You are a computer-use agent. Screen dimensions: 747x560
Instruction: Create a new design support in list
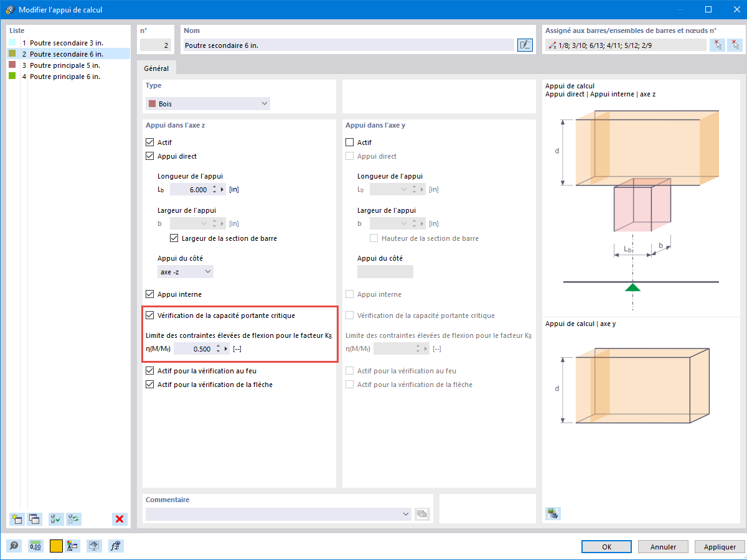pos(17,519)
